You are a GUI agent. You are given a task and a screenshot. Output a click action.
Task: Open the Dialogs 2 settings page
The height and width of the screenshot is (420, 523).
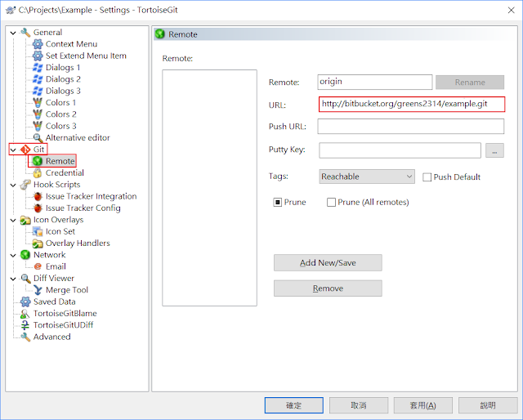(63, 79)
